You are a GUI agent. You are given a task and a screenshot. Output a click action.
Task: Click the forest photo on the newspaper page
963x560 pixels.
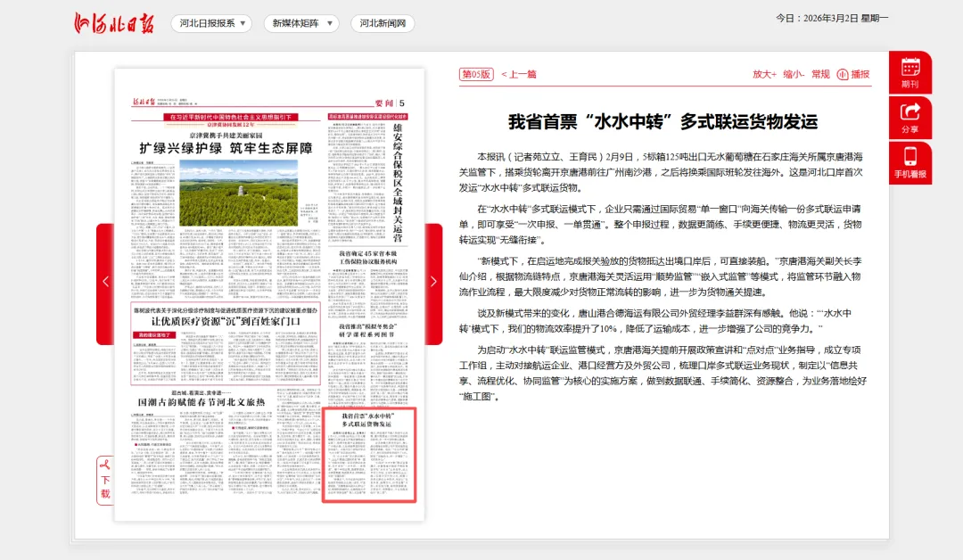click(238, 193)
